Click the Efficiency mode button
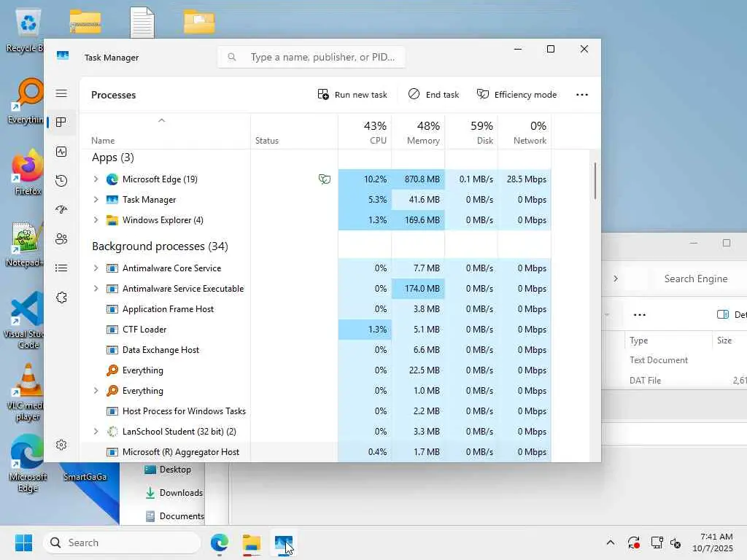Image resolution: width=747 pixels, height=560 pixels. [516, 94]
